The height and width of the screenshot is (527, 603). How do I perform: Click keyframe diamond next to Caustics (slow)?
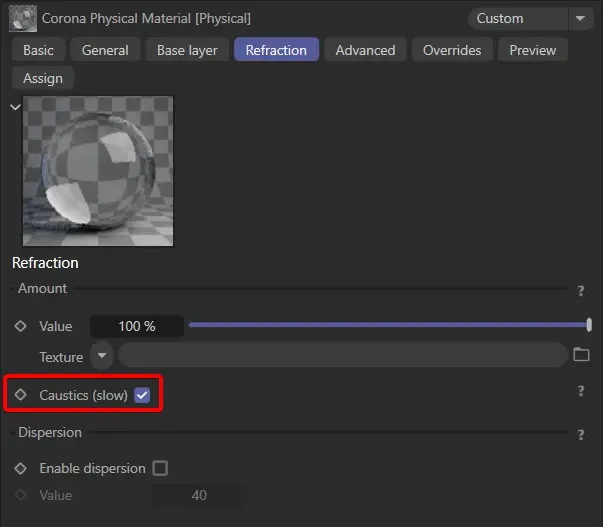20,395
